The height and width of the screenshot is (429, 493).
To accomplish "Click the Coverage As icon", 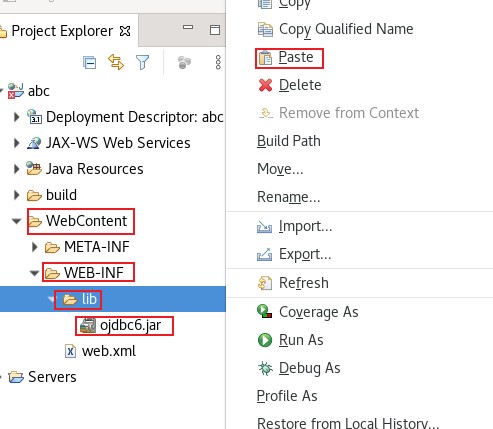I will [265, 311].
